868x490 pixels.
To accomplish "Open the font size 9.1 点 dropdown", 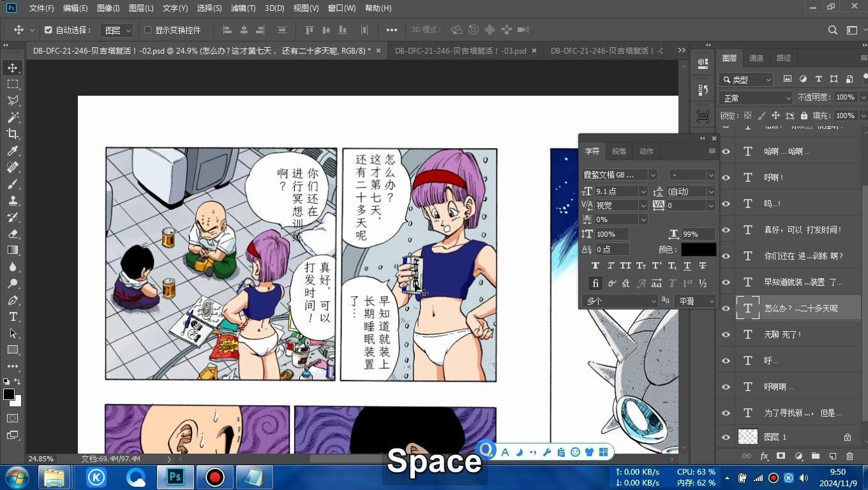I will 643,191.
